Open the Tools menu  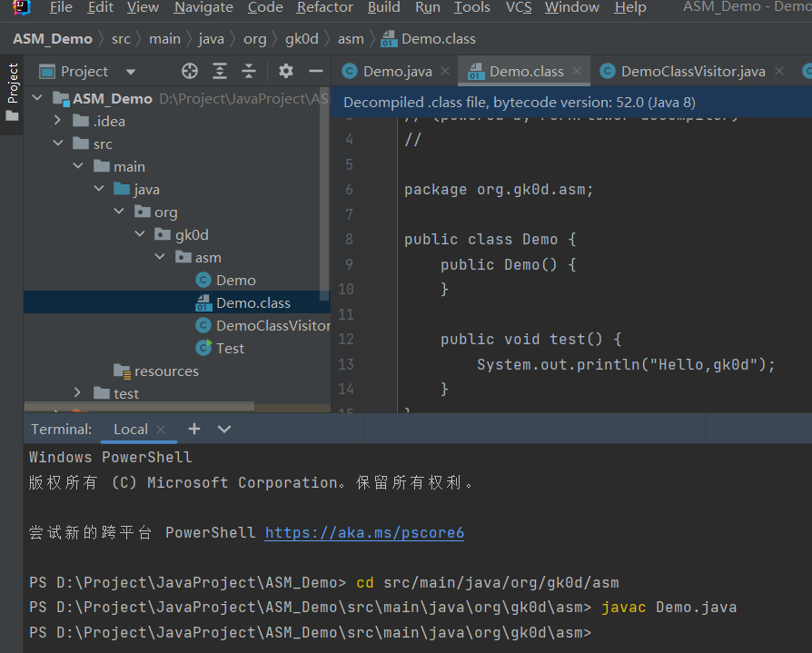(x=472, y=7)
